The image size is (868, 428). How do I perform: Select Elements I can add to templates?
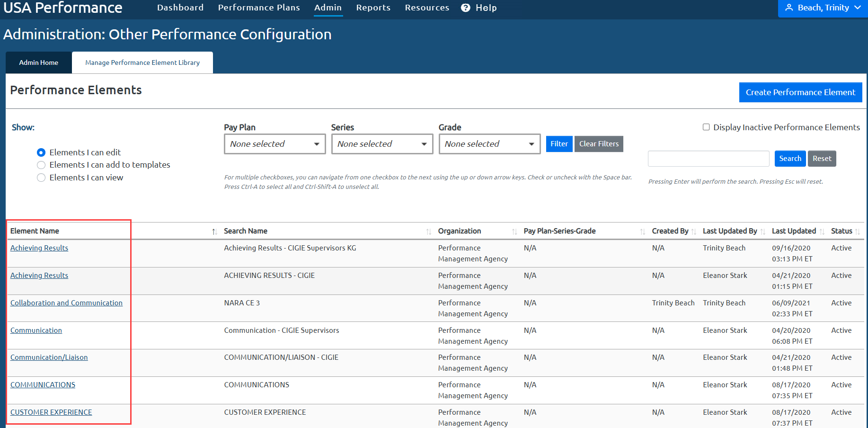41,165
